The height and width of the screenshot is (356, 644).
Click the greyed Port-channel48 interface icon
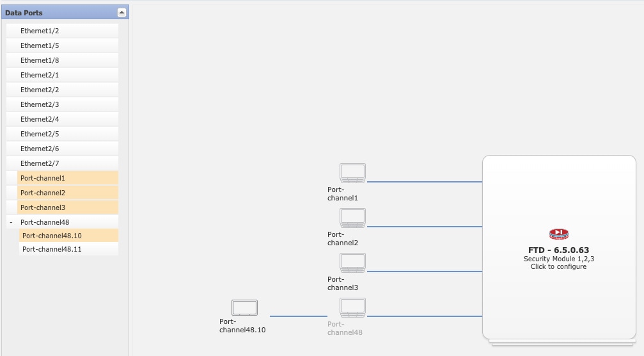[352, 307]
